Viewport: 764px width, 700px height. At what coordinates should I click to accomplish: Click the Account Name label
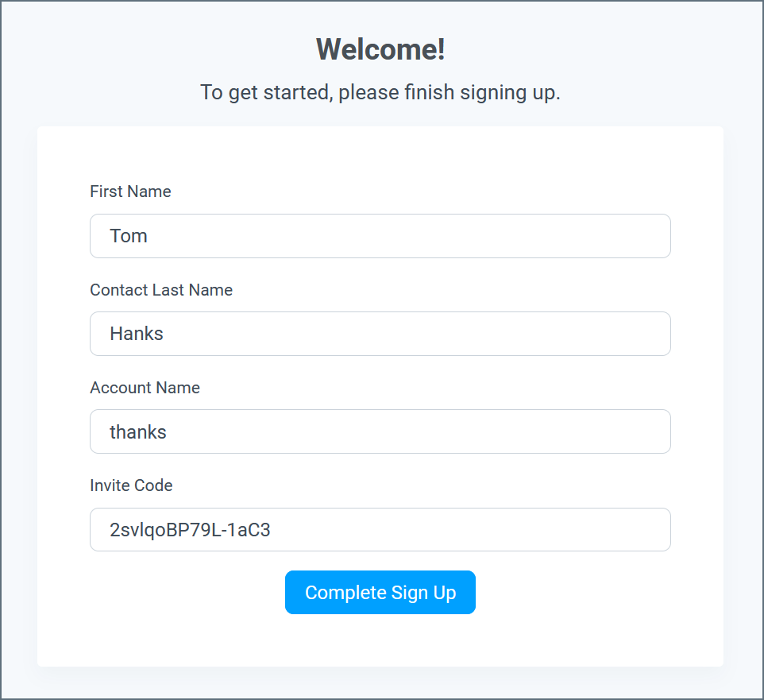coord(145,388)
